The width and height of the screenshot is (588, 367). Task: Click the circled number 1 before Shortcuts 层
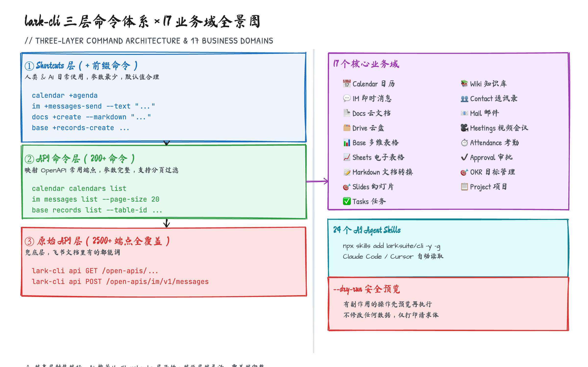[x=29, y=66]
